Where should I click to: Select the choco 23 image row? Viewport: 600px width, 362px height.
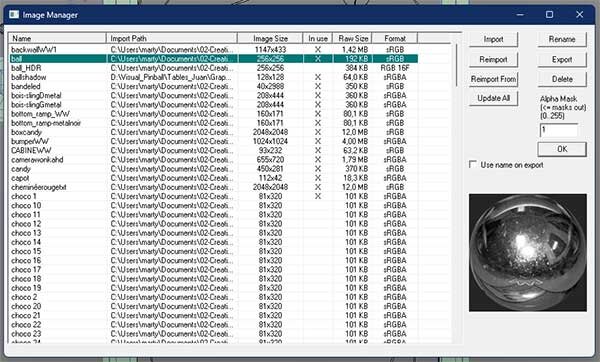point(213,334)
